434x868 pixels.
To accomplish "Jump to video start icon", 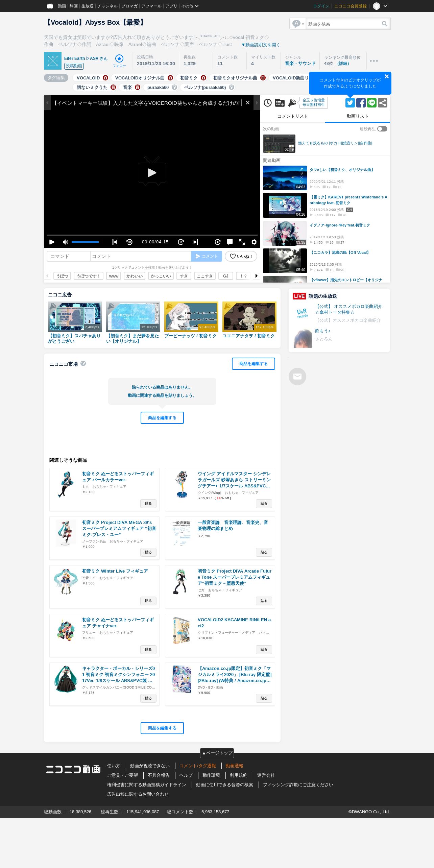I will click(115, 242).
